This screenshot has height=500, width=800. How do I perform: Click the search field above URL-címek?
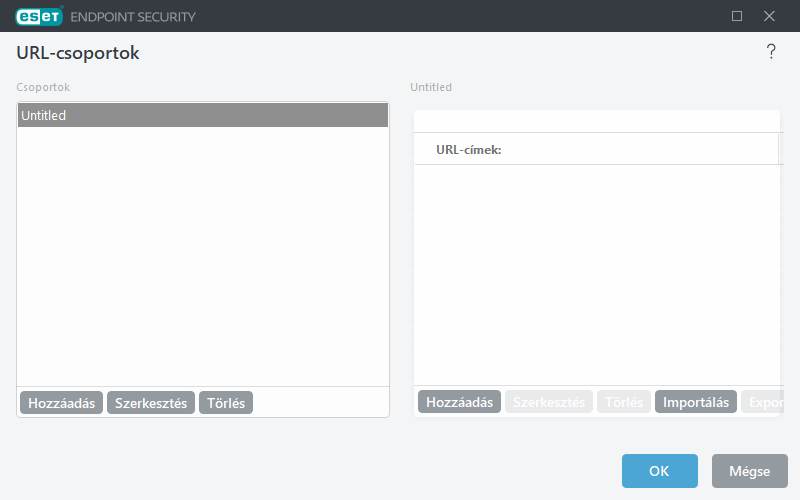[x=596, y=121]
